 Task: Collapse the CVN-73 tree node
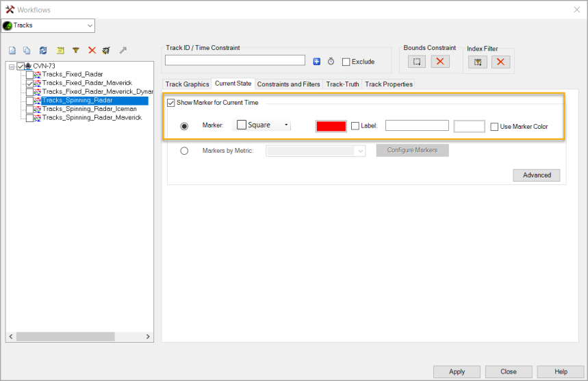point(12,66)
